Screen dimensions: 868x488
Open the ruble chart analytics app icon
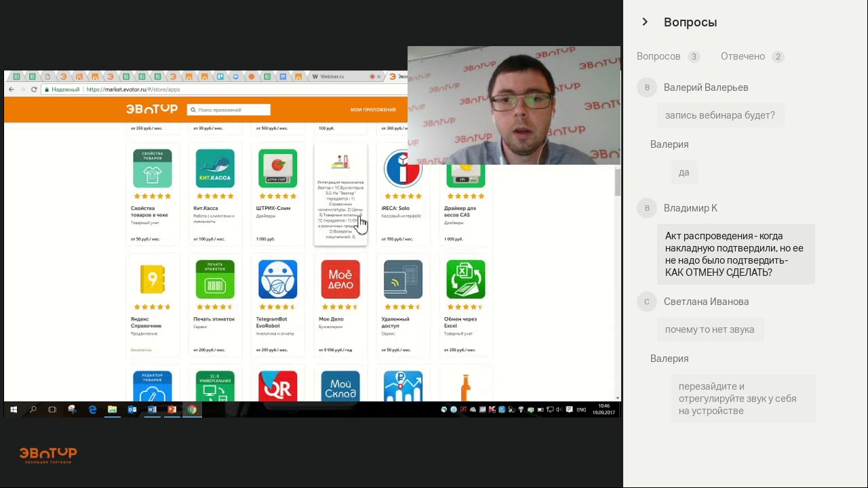[x=403, y=386]
